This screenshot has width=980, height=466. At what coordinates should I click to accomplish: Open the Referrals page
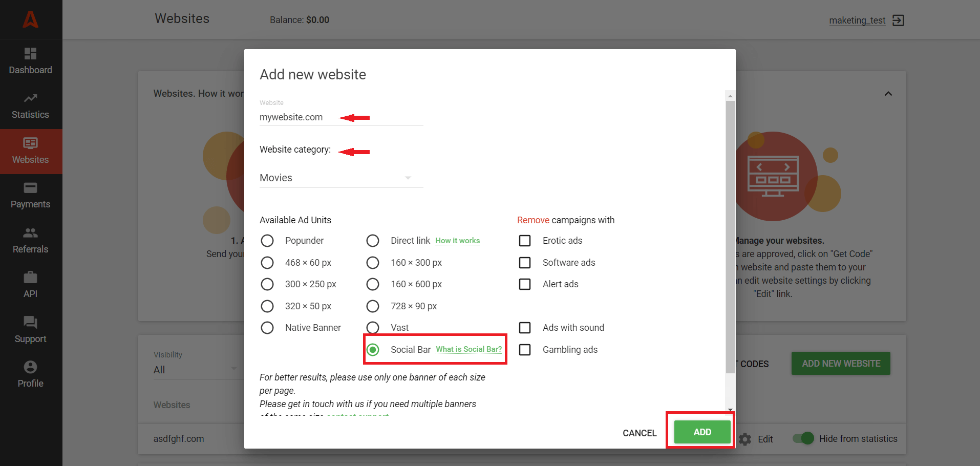coord(30,241)
